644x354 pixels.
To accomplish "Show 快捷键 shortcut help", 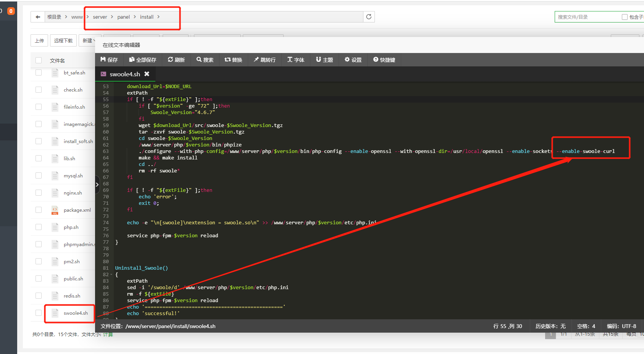I will point(384,60).
